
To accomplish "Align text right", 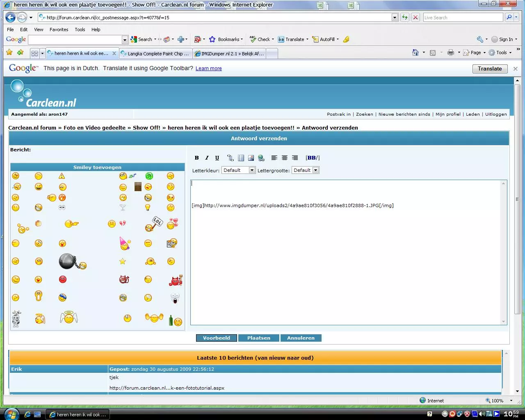I will click(x=295, y=158).
